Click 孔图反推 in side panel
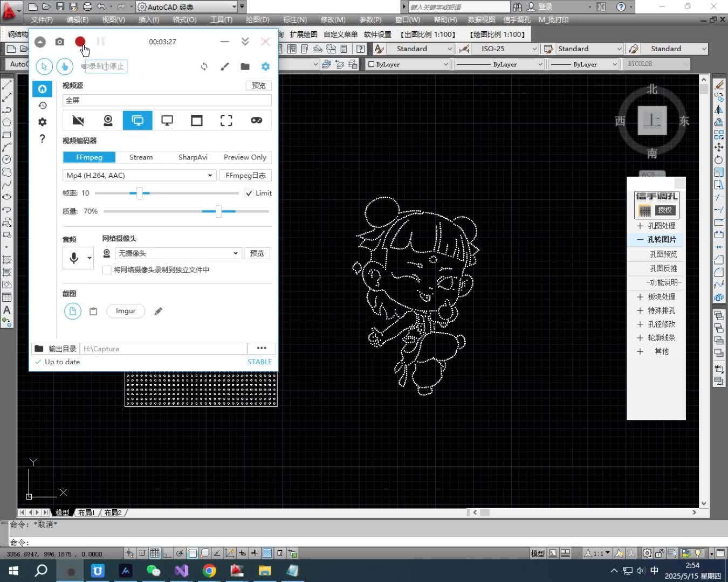This screenshot has width=728, height=582. click(x=663, y=268)
